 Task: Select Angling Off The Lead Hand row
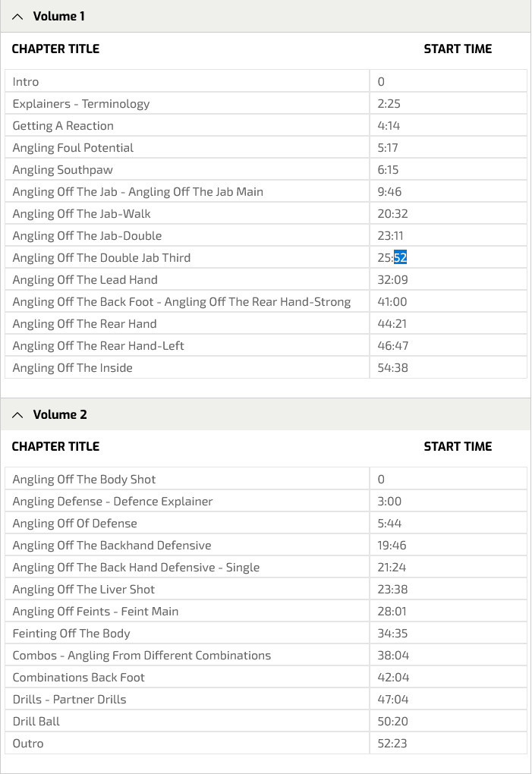pos(266,280)
